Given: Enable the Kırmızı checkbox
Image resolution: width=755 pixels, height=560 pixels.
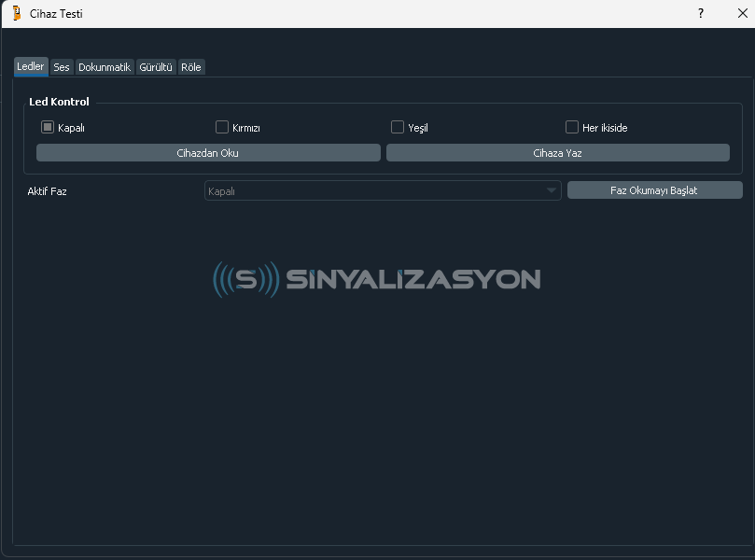Looking at the screenshot, I should click(221, 127).
